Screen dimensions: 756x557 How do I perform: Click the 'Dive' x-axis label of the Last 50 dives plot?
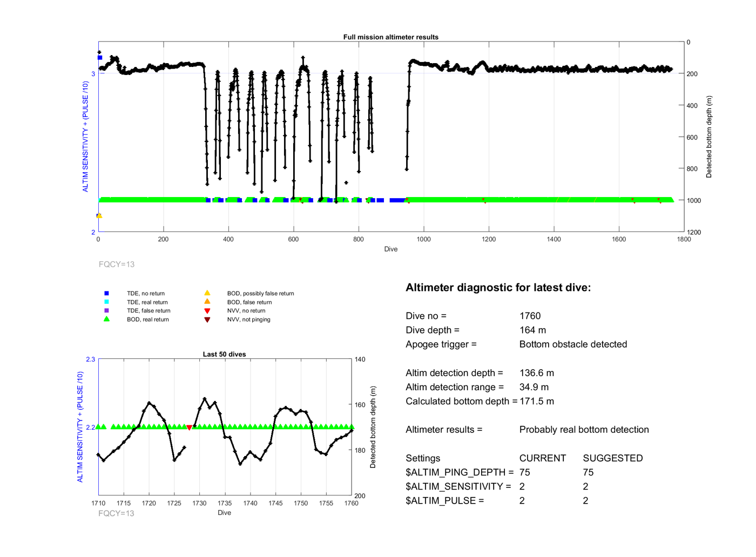tap(224, 513)
